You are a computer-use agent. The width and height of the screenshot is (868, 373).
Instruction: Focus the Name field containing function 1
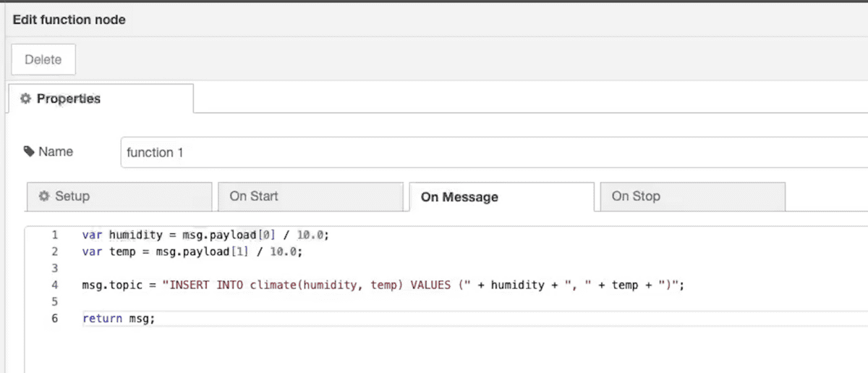(x=494, y=153)
